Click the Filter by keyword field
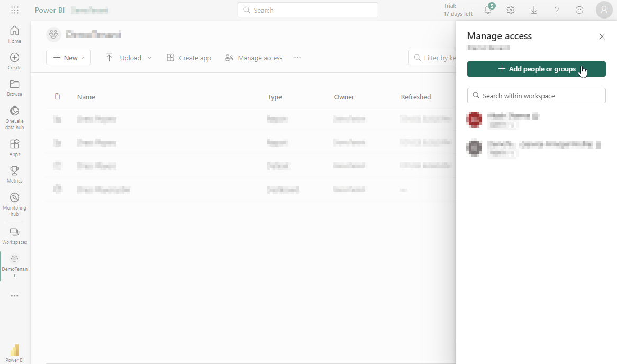Viewport: 617px width, 364px height. click(x=432, y=58)
